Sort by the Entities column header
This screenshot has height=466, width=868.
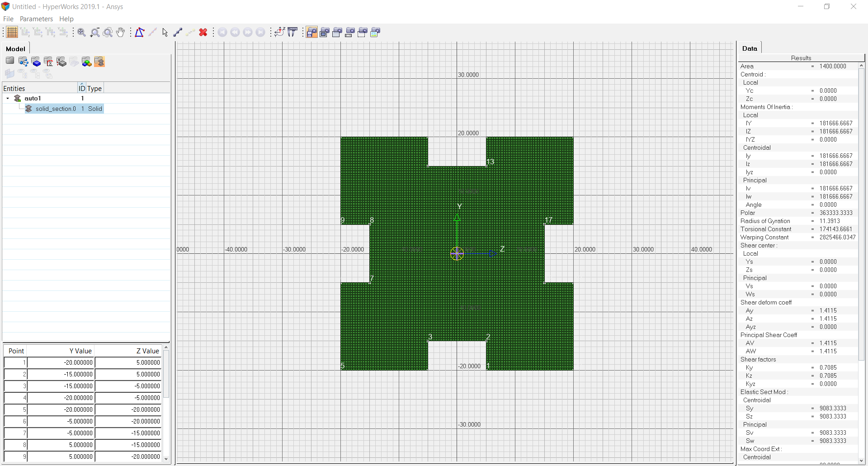point(40,88)
